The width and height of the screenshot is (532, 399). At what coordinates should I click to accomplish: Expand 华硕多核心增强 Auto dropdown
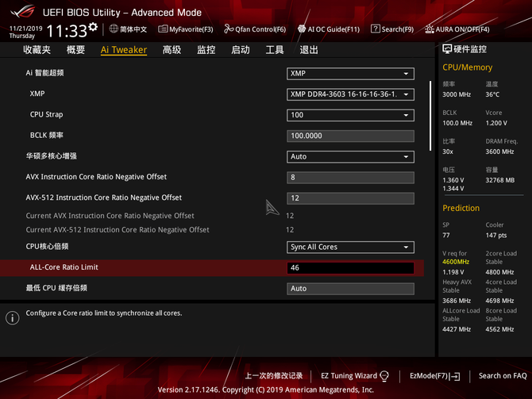click(x=350, y=156)
